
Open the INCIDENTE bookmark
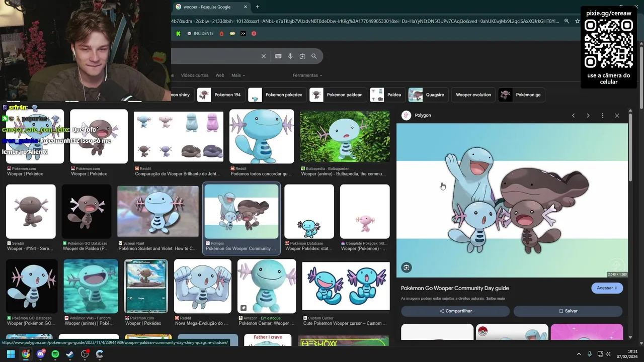pos(200,34)
